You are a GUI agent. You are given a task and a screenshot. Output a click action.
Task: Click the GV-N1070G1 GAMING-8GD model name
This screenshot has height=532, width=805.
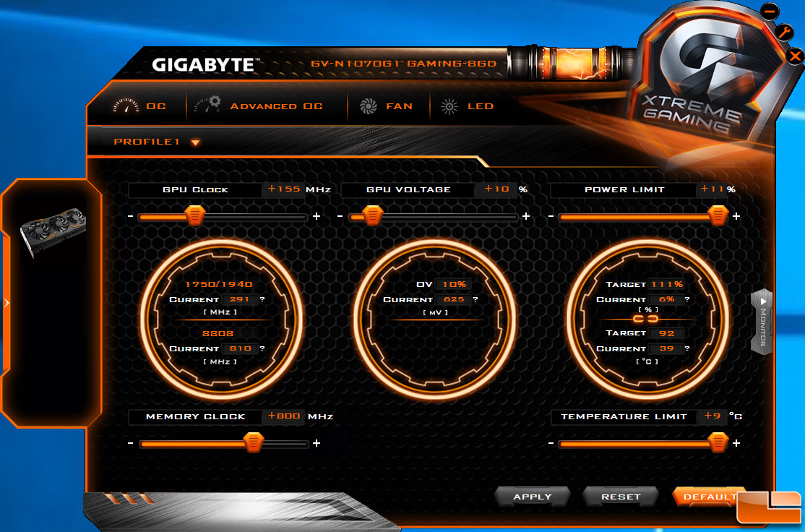403,64
